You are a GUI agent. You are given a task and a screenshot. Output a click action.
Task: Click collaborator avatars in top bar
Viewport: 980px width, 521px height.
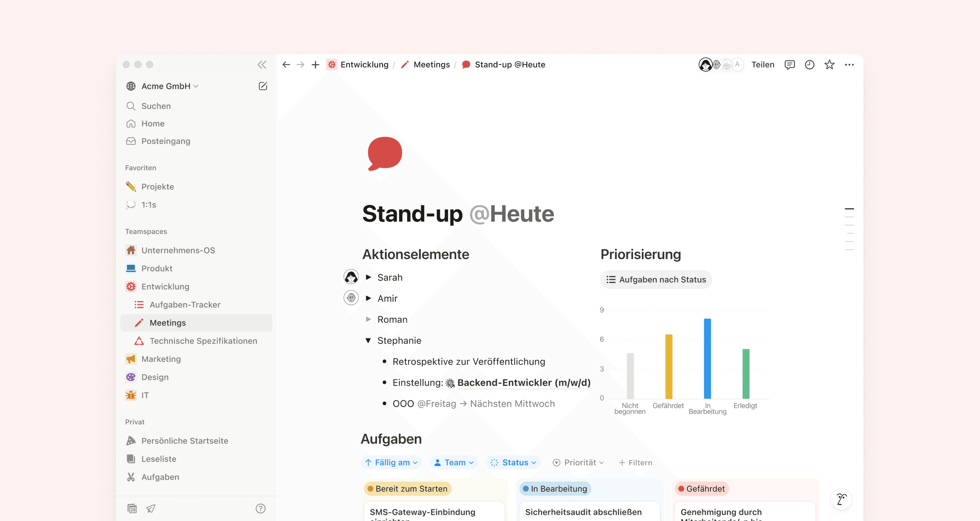[721, 65]
